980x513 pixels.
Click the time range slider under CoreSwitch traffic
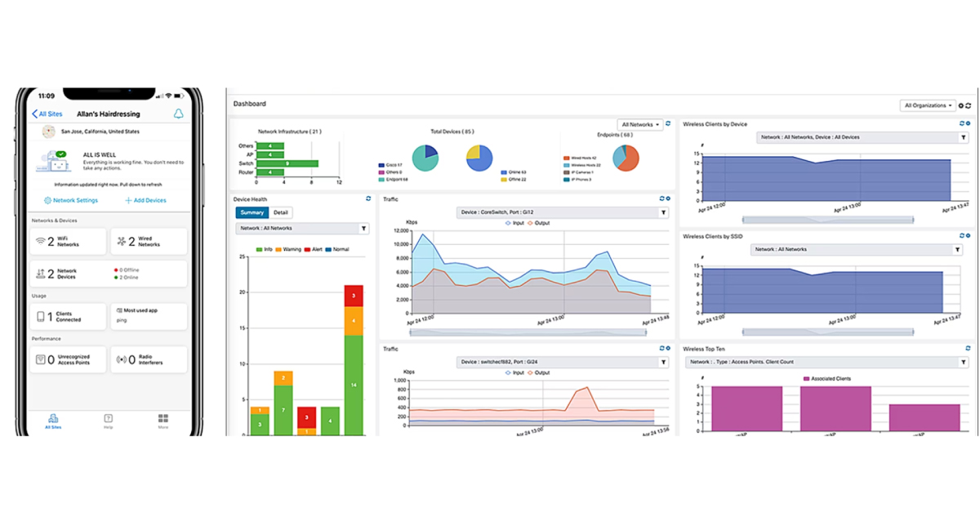528,332
